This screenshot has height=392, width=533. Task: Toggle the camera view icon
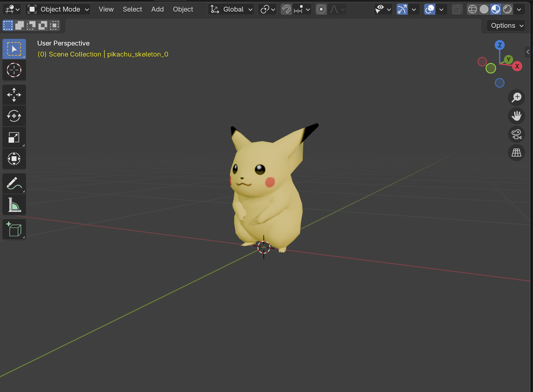tap(516, 134)
